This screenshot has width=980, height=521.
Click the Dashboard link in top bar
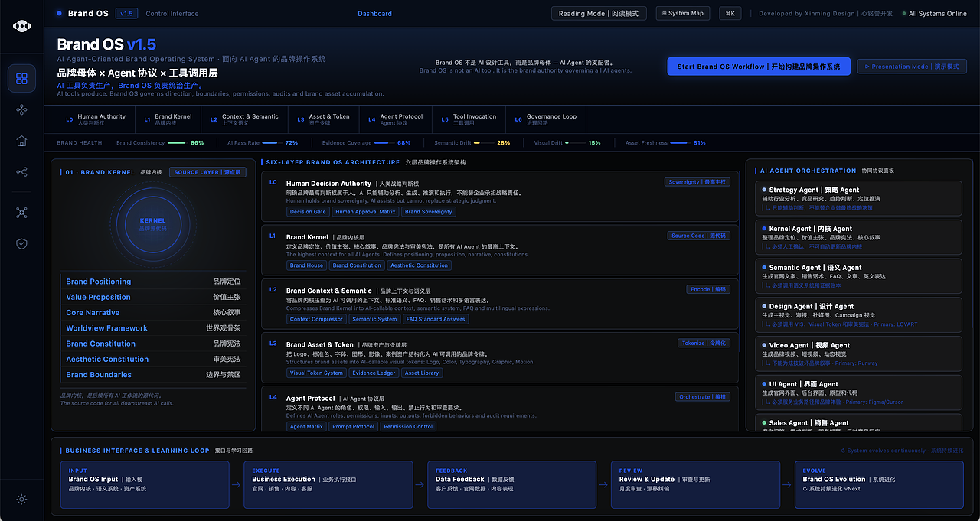pyautogui.click(x=374, y=14)
